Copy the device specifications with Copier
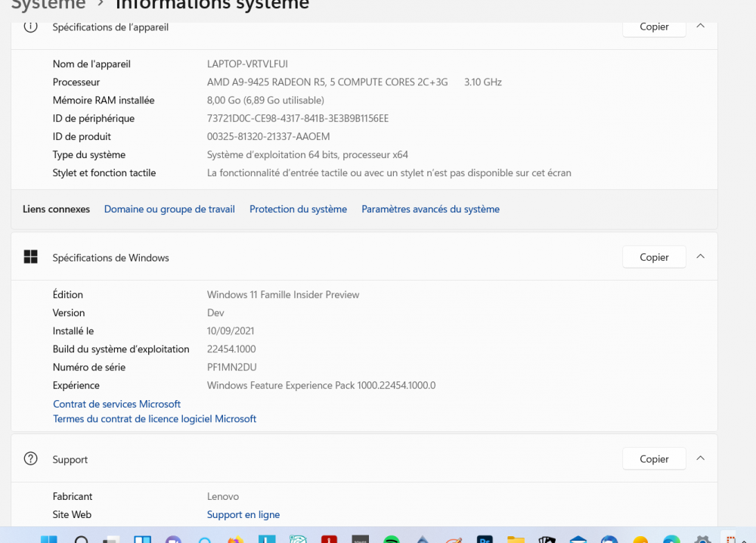Viewport: 756px width, 543px height. (x=654, y=26)
